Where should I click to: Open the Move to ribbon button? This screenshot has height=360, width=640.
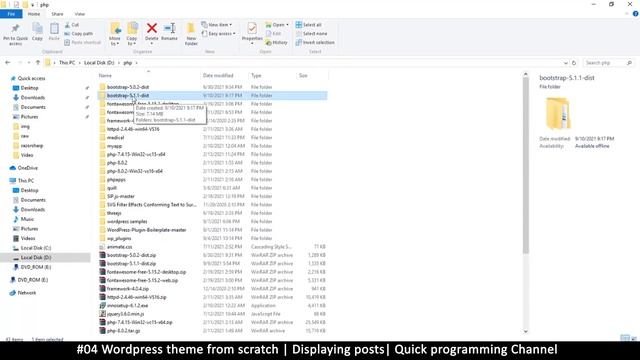click(115, 33)
